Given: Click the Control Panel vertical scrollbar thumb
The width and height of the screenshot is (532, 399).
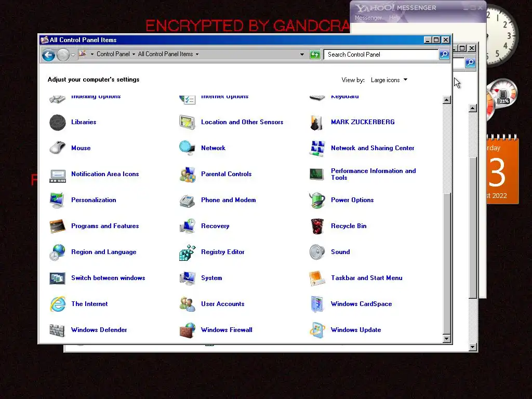Looking at the screenshot, I should [447, 263].
